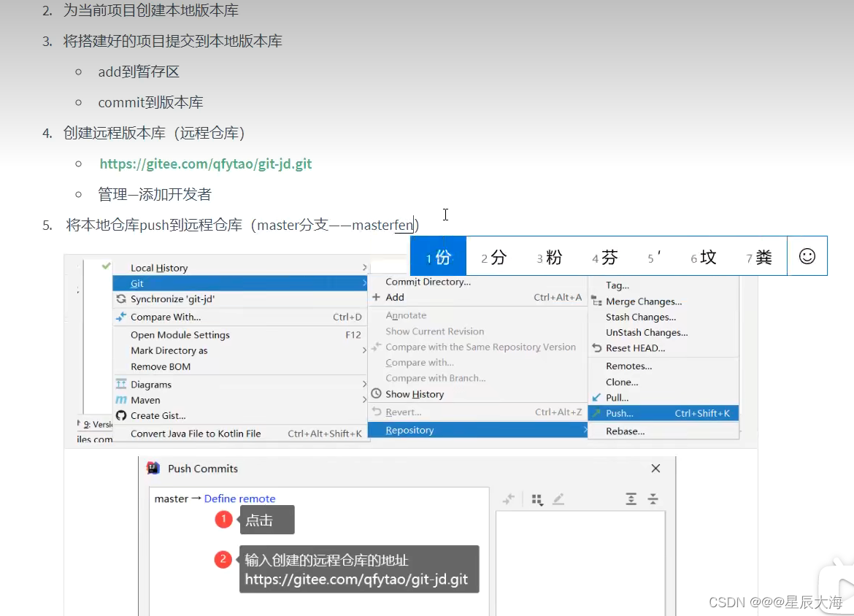Open the Repository submenu
The width and height of the screenshot is (854, 616).
(478, 431)
